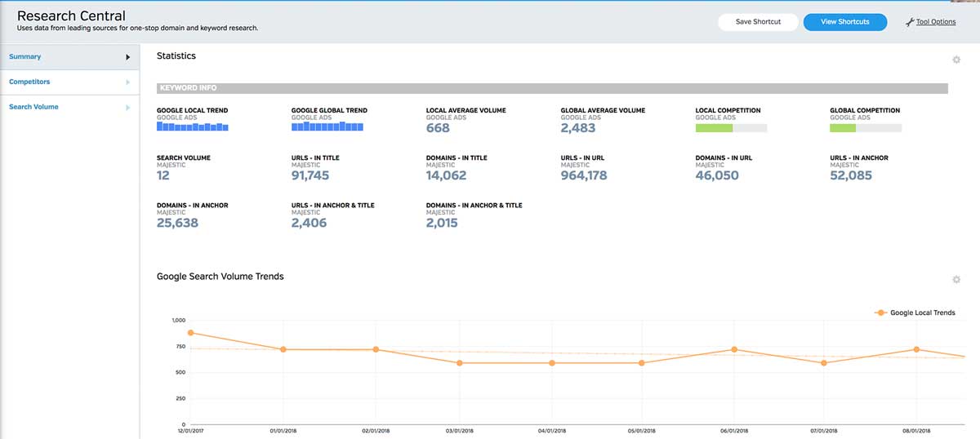Image resolution: width=980 pixels, height=439 pixels.
Task: Click the Google Global Trend sparkline bars
Action: click(x=327, y=126)
